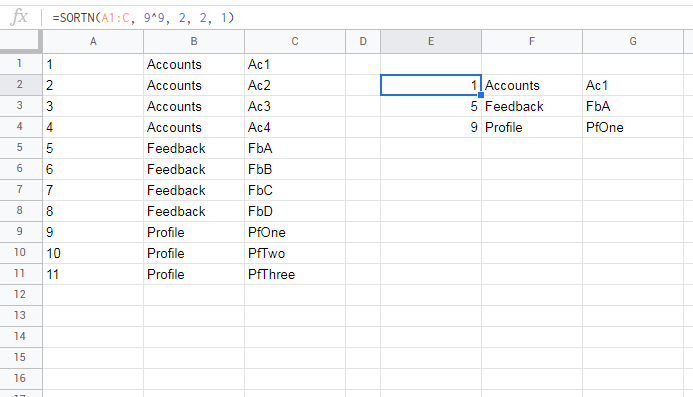
Task: Click cell containing PfThree
Action: click(x=295, y=274)
